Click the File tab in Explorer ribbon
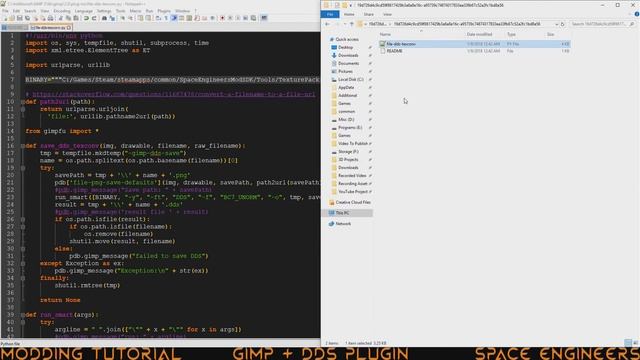640x360 pixels. (330, 14)
